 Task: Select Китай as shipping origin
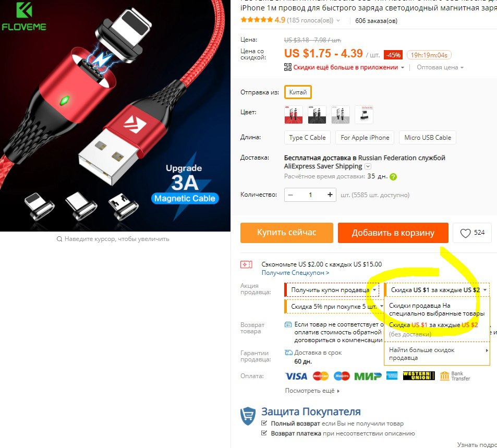(298, 92)
